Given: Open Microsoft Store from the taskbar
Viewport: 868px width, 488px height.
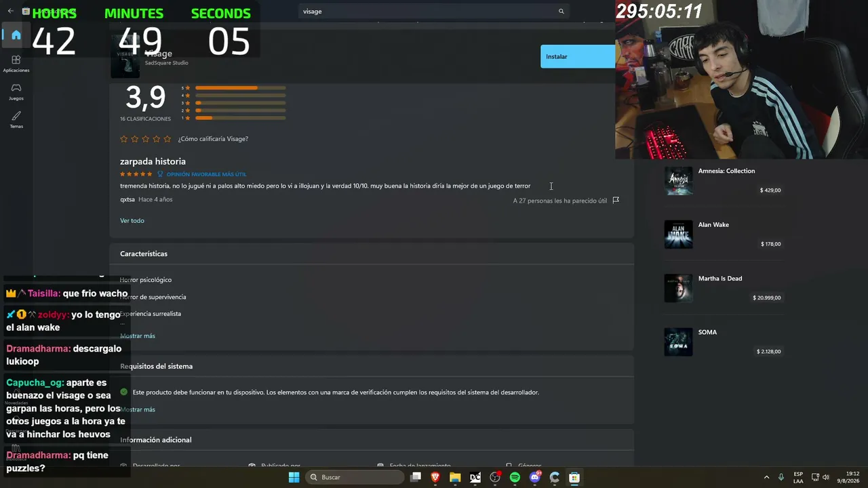Looking at the screenshot, I should tap(574, 477).
